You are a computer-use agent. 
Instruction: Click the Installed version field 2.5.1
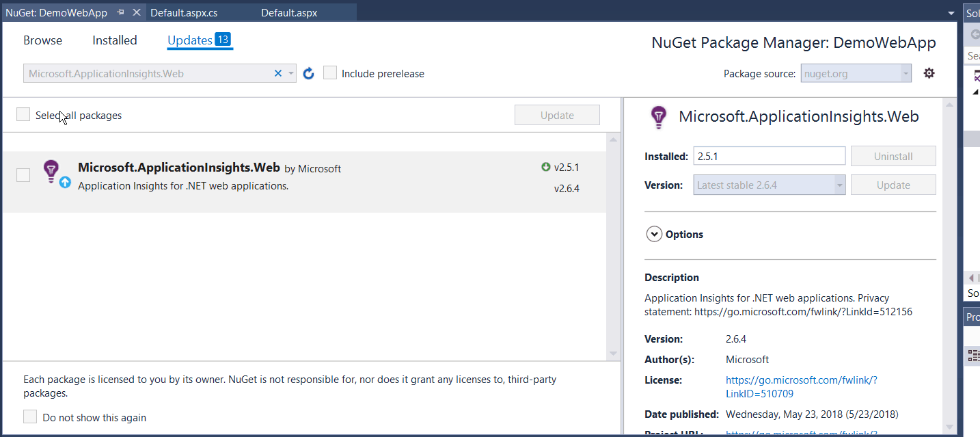click(x=770, y=156)
